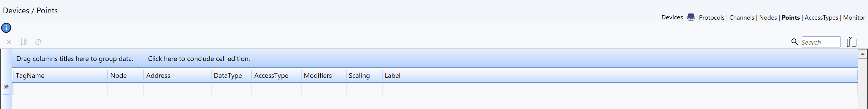This screenshot has width=868, height=109.
Task: Click the Devices network icon
Action: pos(691,17)
